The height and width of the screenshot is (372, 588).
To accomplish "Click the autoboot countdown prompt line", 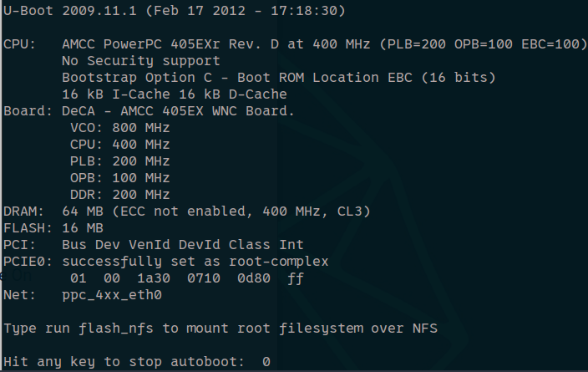I will pyautogui.click(x=137, y=361).
